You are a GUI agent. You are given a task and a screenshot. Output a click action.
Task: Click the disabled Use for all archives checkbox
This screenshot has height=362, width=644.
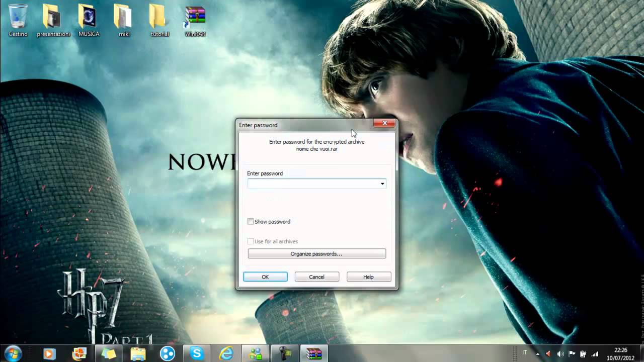coord(251,241)
